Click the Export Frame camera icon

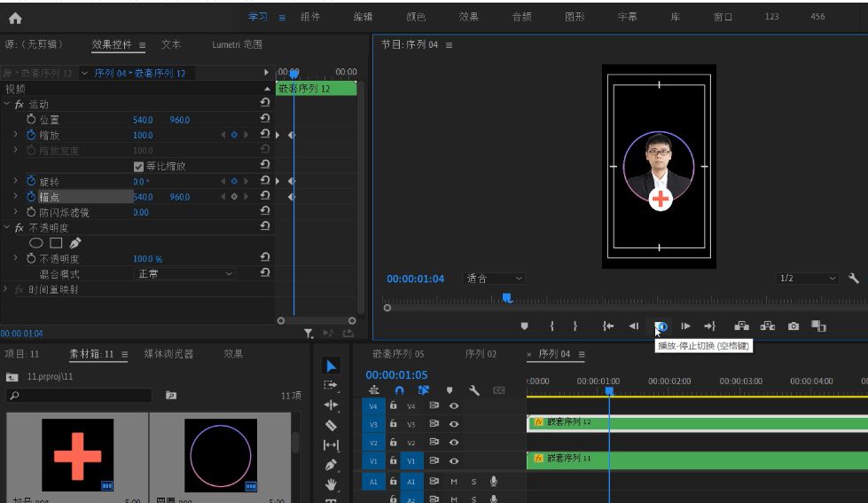coord(794,326)
